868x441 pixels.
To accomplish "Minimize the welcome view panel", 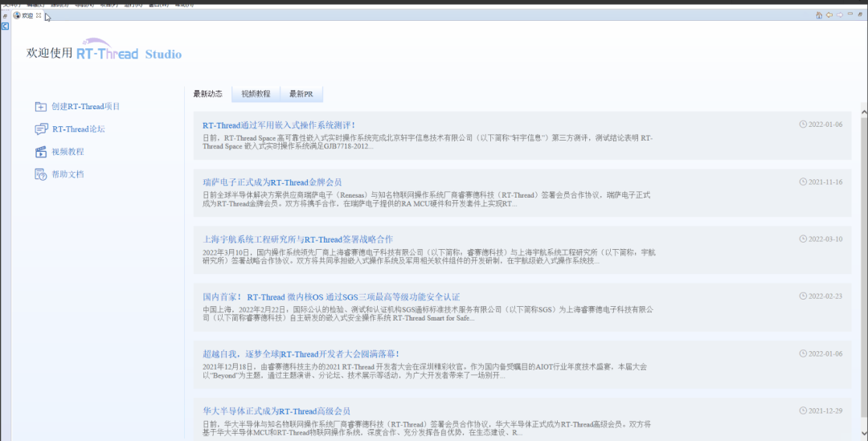I will tap(850, 15).
